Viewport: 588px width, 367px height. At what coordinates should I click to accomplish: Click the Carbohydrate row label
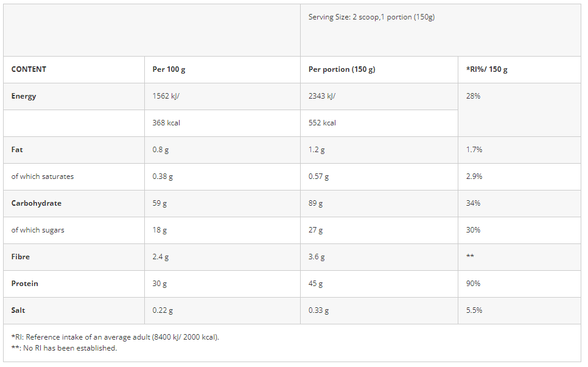tap(37, 203)
